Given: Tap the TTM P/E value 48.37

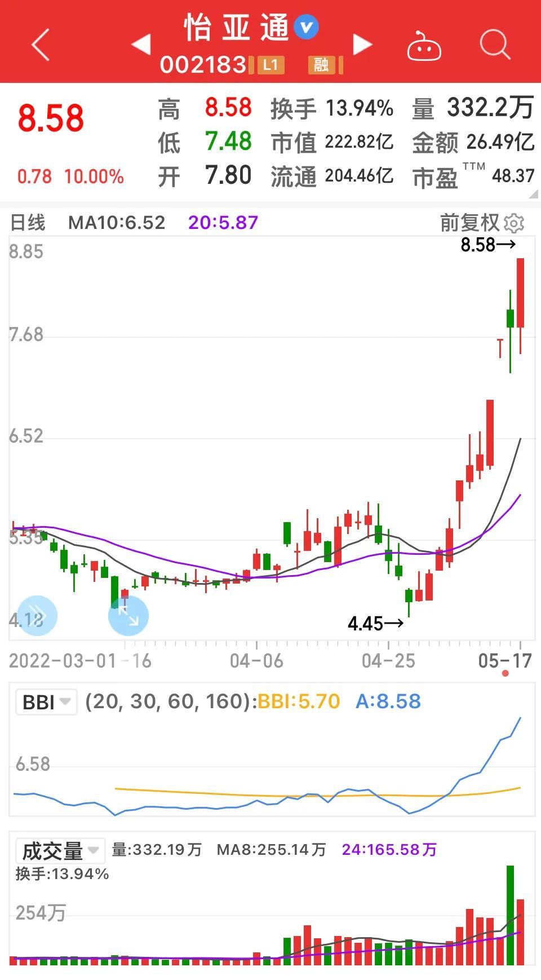Looking at the screenshot, I should point(513,176).
